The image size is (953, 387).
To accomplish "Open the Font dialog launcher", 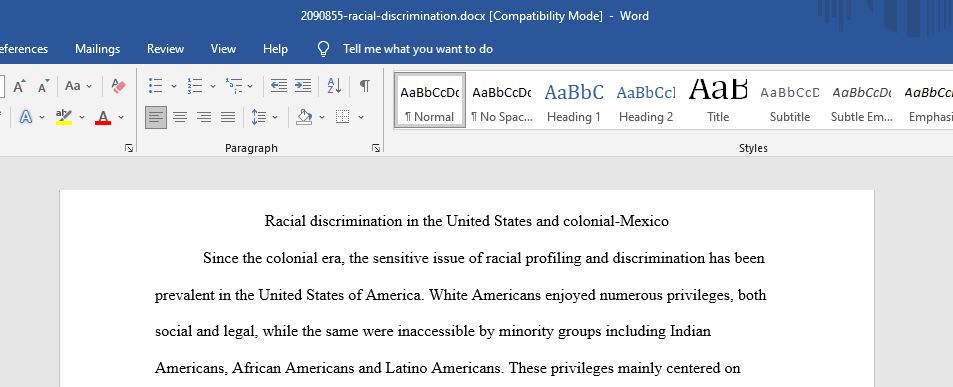I will click(x=129, y=148).
